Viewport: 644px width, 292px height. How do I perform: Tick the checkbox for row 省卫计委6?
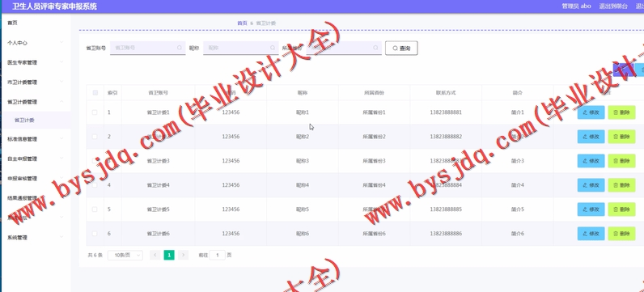[x=95, y=234]
